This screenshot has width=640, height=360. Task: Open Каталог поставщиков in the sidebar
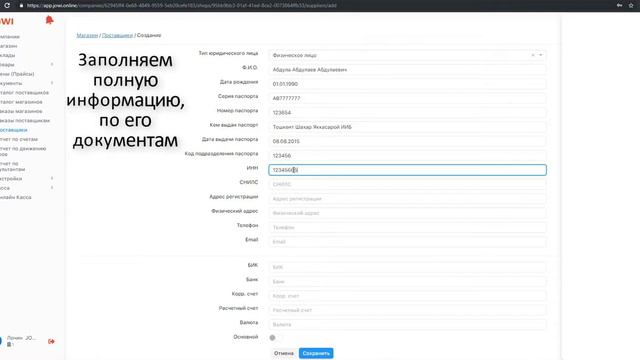coord(24,93)
